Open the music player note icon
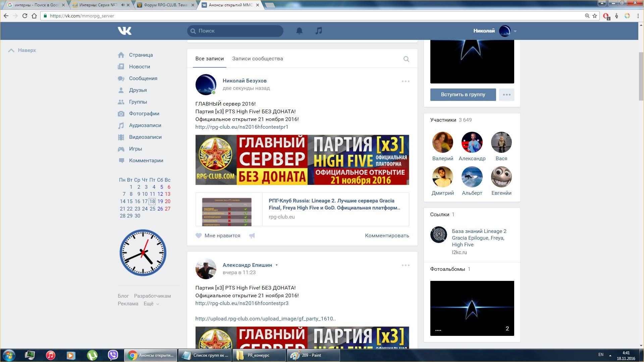Viewport: 644px width, 362px height. [x=319, y=31]
